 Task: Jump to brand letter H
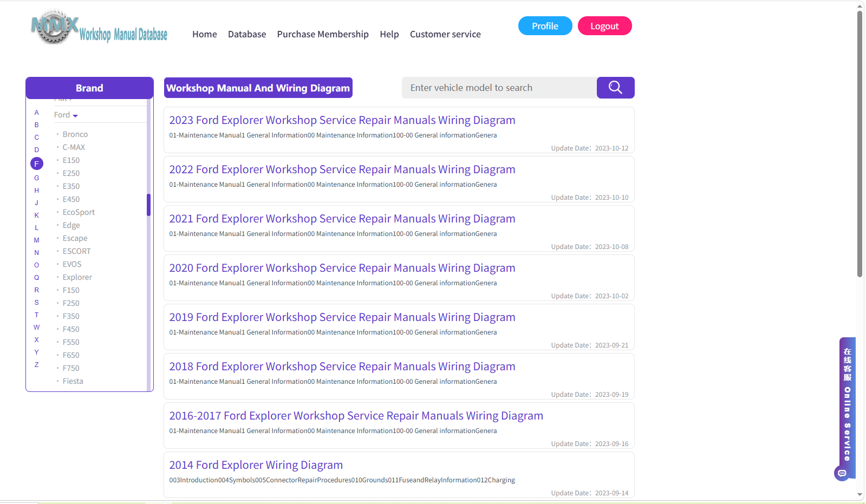pyautogui.click(x=37, y=191)
